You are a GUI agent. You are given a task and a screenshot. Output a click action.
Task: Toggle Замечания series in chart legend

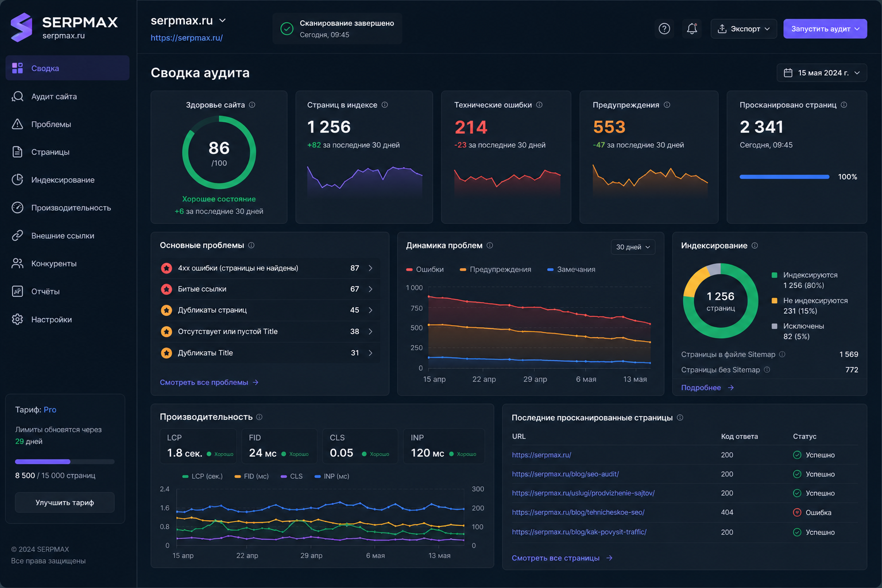pyautogui.click(x=571, y=269)
